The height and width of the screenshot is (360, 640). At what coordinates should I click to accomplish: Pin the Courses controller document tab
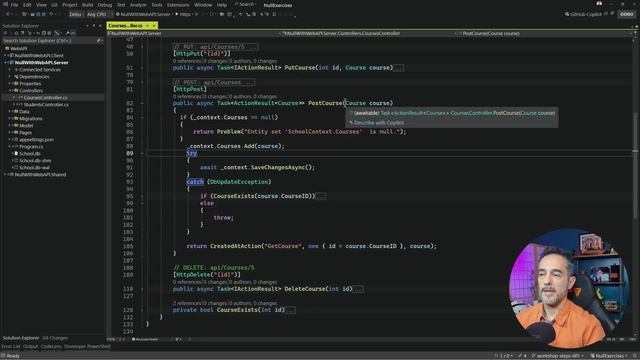[x=147, y=26]
